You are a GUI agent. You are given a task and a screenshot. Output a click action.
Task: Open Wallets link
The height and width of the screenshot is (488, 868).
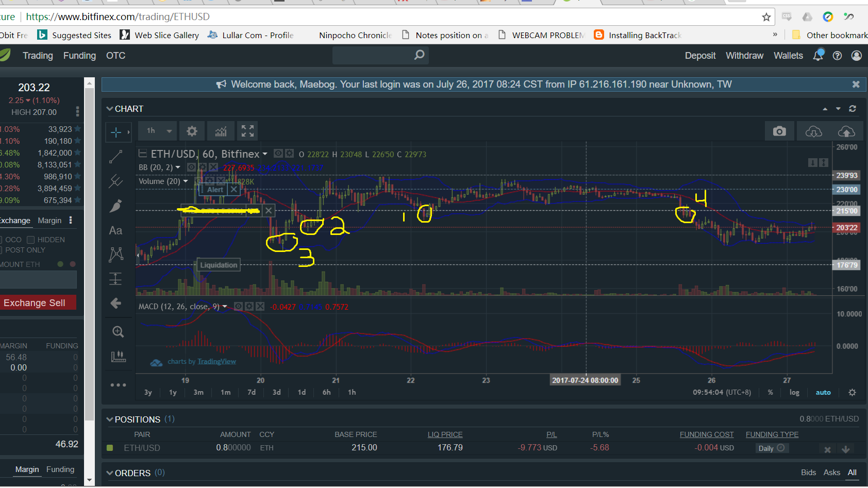(x=788, y=56)
